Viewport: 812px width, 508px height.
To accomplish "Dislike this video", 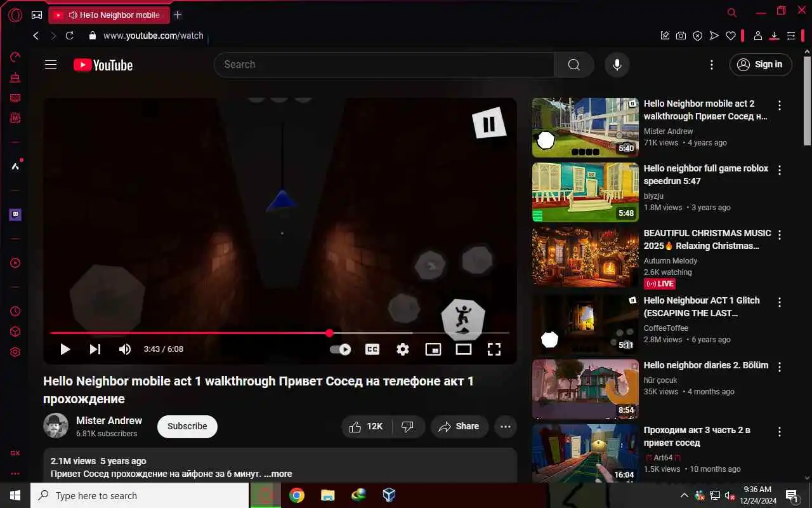I will click(x=408, y=427).
